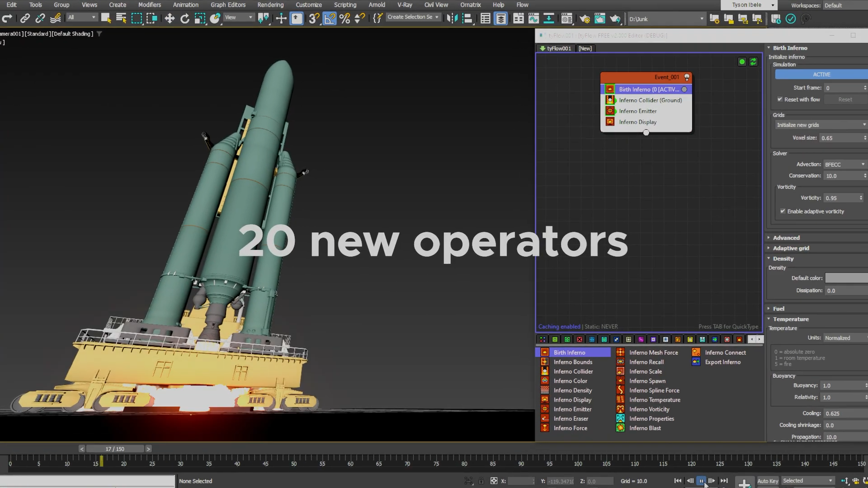Open the Initialize new grids dropdown
The image size is (868, 488).
point(821,125)
